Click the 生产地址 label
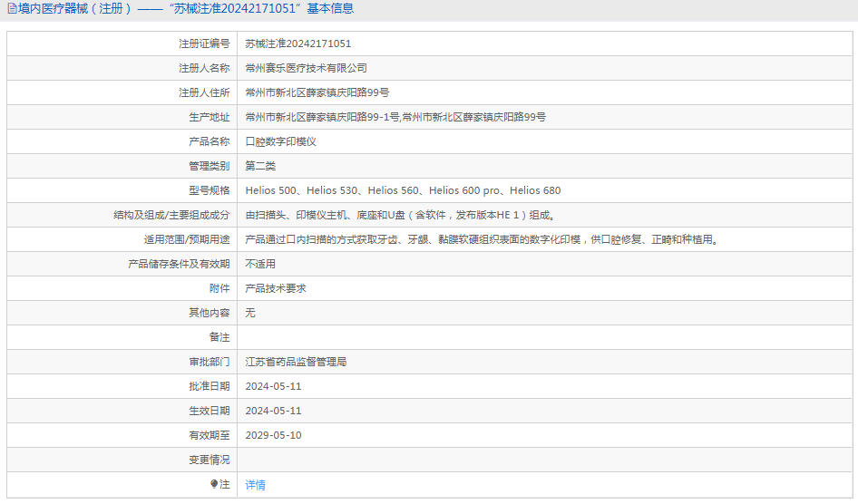Viewport: 858px width, 504px height. (209, 117)
